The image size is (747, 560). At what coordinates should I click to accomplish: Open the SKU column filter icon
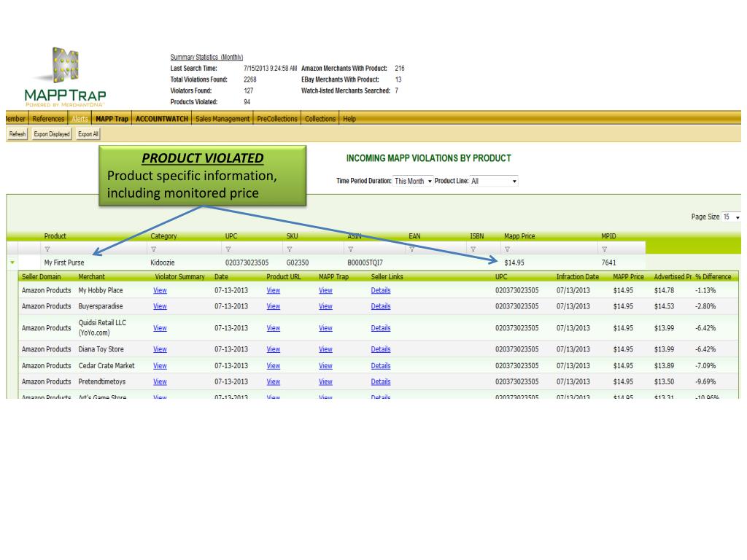[x=289, y=249]
